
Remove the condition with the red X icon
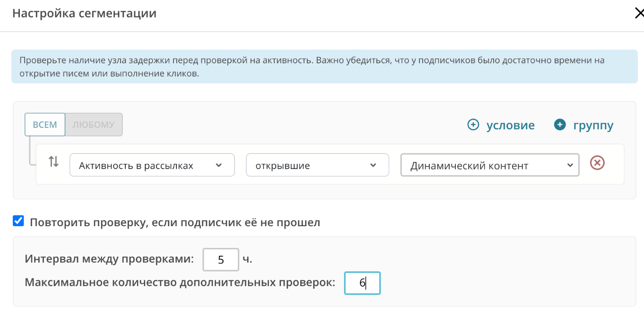[597, 163]
